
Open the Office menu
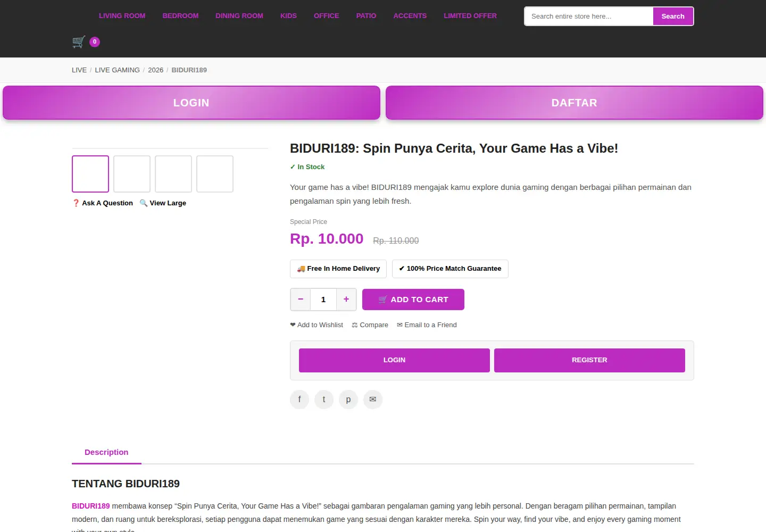tap(327, 16)
